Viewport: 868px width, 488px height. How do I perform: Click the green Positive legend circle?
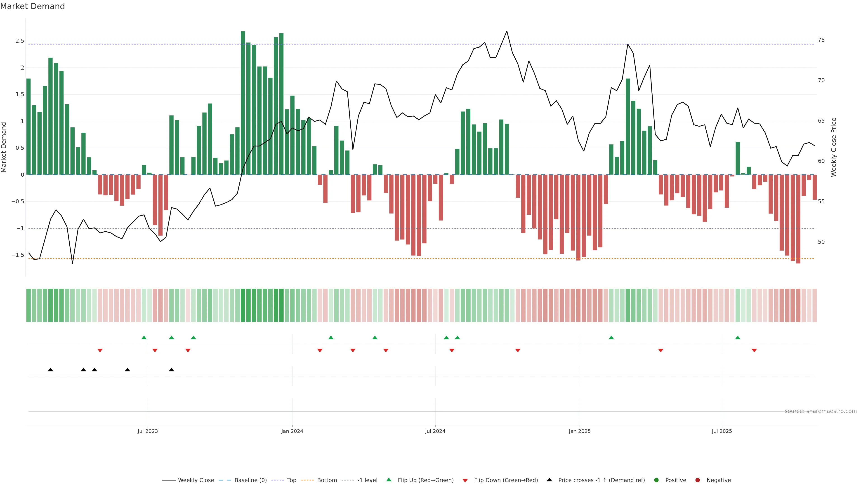656,480
